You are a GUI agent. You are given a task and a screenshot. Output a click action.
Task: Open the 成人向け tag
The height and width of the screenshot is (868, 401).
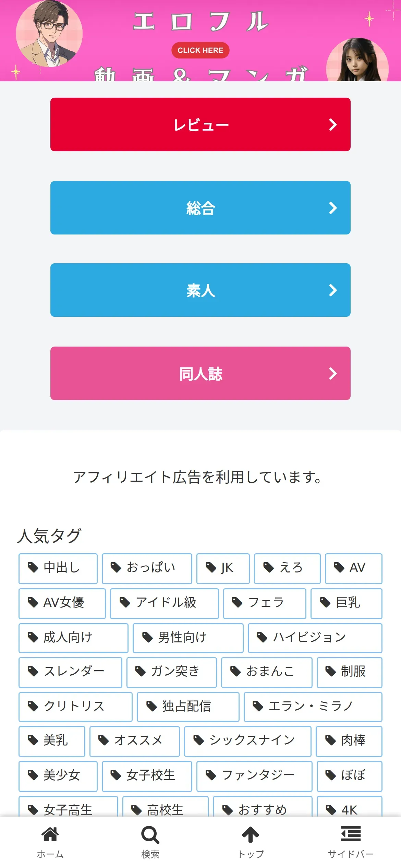click(x=73, y=638)
